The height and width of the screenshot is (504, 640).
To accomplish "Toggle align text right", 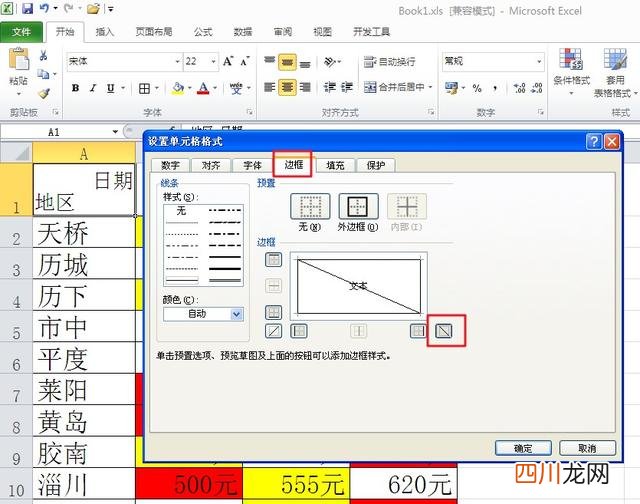I will tap(305, 87).
